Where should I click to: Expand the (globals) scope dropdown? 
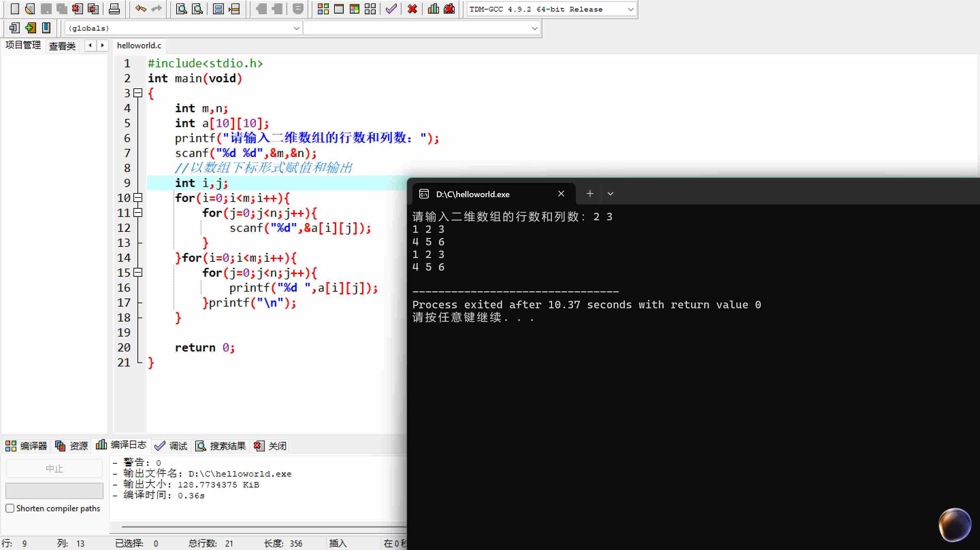(x=296, y=28)
